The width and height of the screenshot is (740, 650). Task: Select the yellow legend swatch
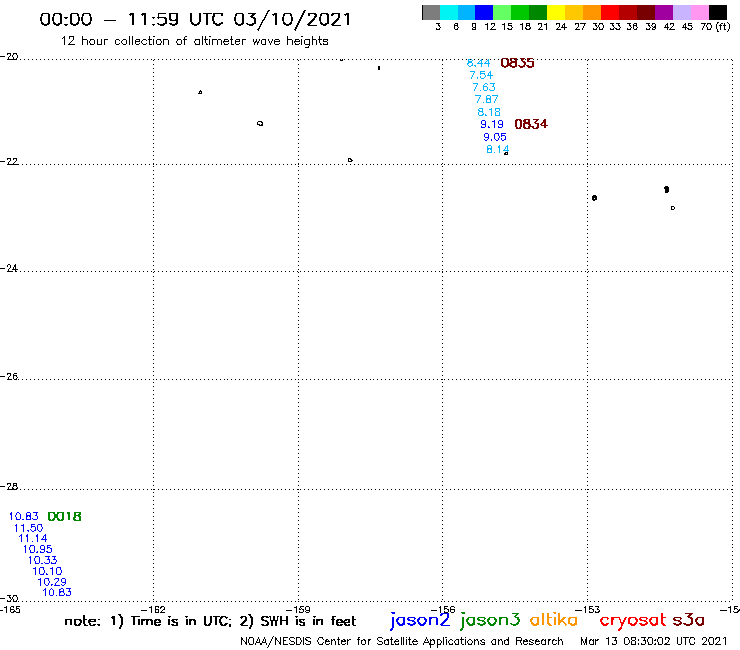pyautogui.click(x=556, y=12)
